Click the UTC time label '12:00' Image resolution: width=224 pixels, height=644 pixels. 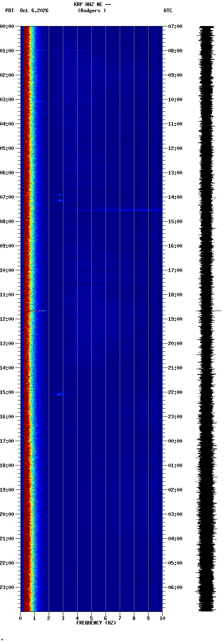[175, 148]
